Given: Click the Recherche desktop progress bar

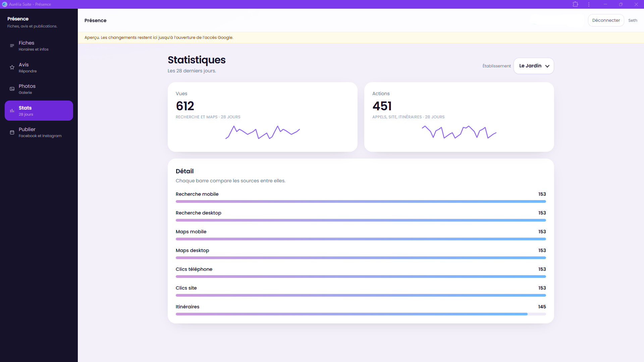Looking at the screenshot, I should pyautogui.click(x=361, y=220).
